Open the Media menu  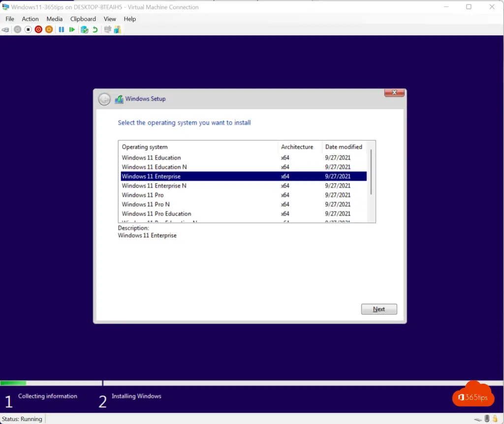[x=54, y=19]
